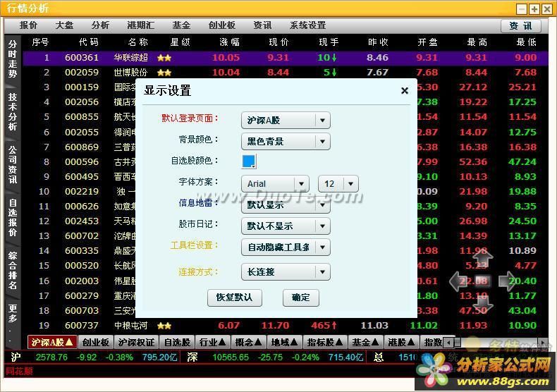
Task: Open the 默认登录页面 dropdown showing 沪深A股
Action: click(286, 121)
